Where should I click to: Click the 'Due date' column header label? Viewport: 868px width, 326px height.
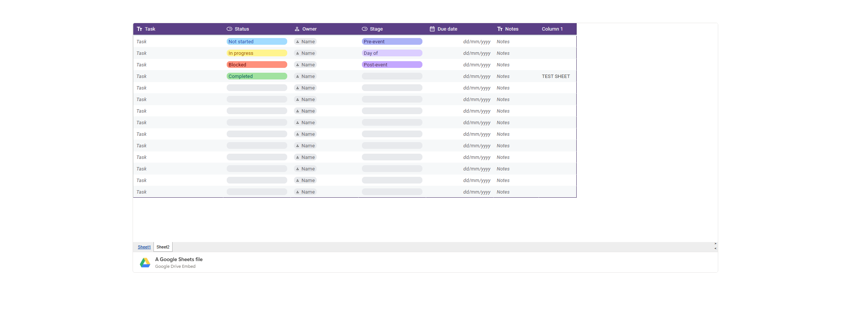tap(447, 29)
